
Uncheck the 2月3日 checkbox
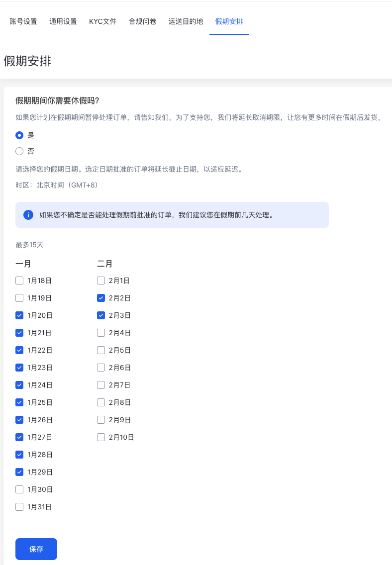tap(100, 315)
